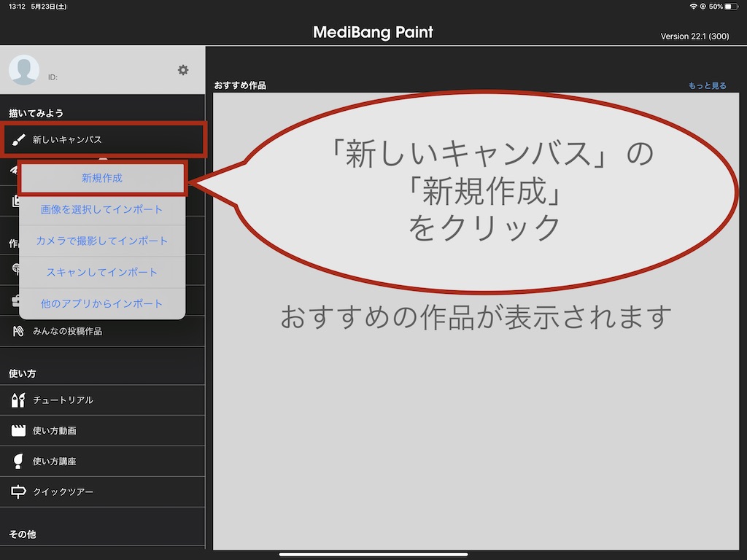The width and height of the screenshot is (747, 560).
Task: Click the 使い方講座 icon
Action: coord(18,462)
